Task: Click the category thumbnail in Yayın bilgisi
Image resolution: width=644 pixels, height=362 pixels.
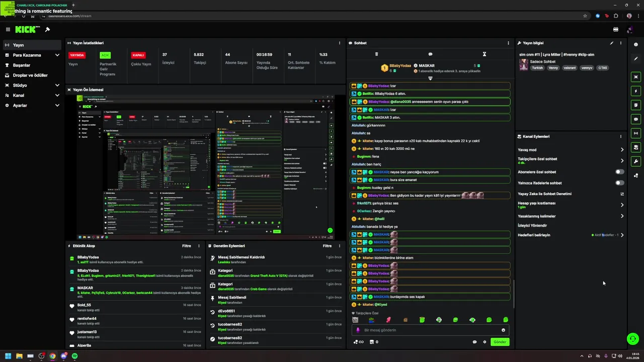Action: 524,64
